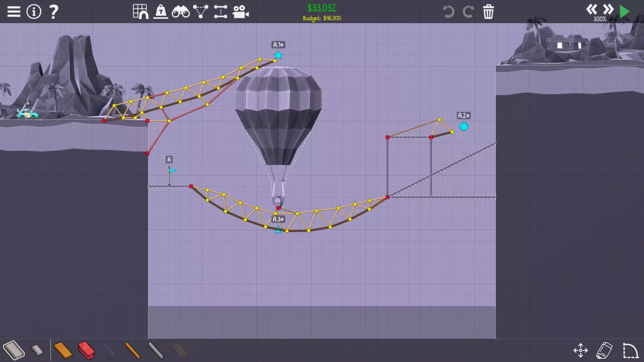Toggle grid snapping magnet option
Image resolution: width=644 pixels, height=362 pixels.
(x=140, y=12)
